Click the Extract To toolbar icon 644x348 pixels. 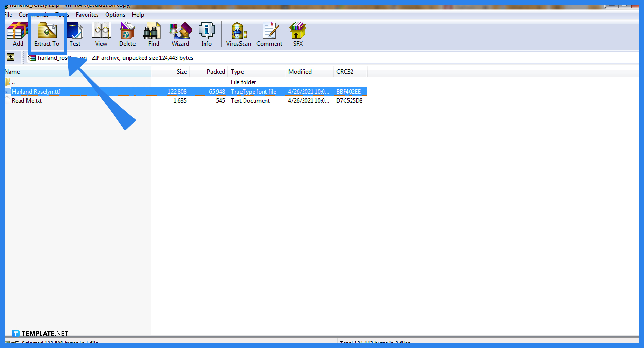coord(47,34)
